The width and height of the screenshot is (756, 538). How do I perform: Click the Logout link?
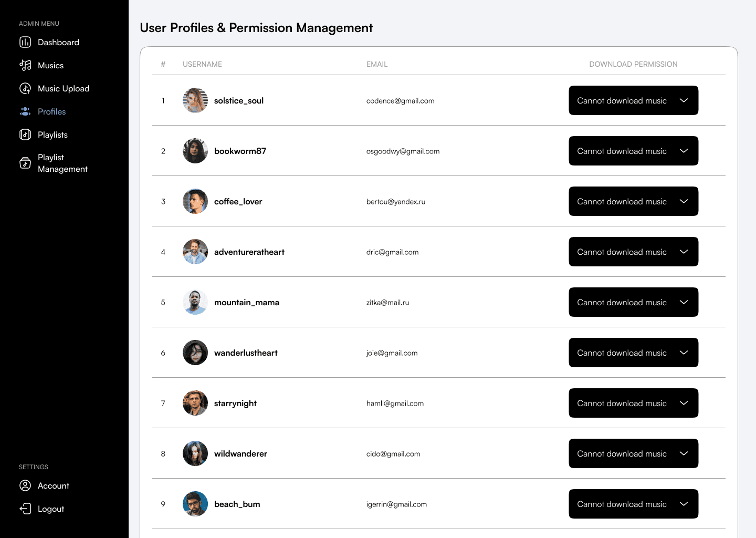coord(51,509)
